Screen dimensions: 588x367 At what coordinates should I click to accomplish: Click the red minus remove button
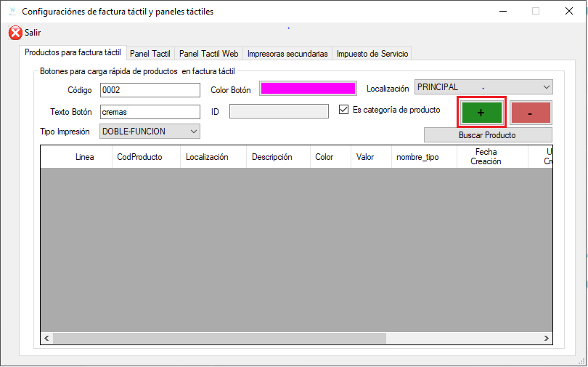pyautogui.click(x=531, y=113)
